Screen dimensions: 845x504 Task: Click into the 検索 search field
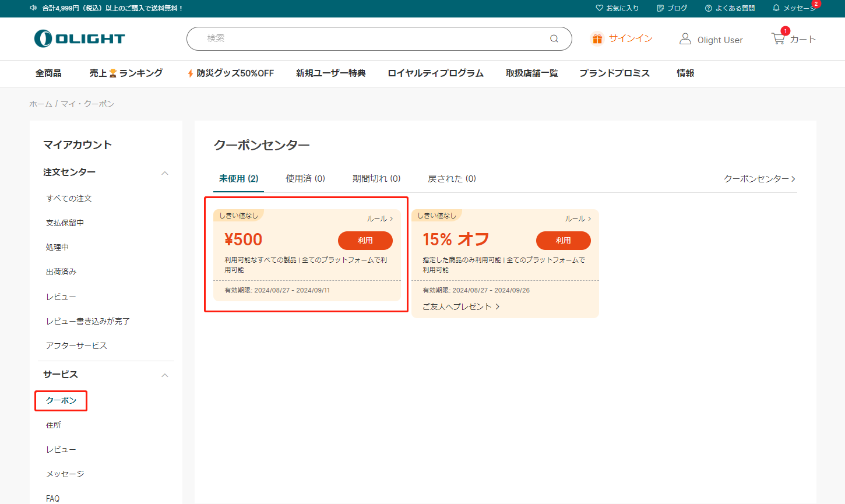pos(373,38)
